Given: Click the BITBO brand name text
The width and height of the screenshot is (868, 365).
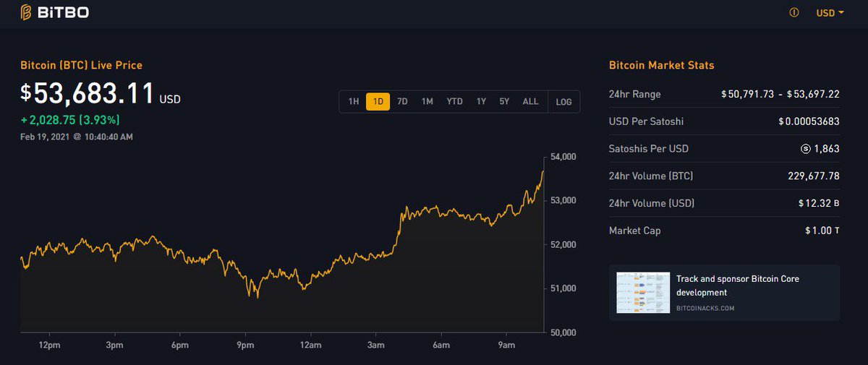Looking at the screenshot, I should (64, 12).
